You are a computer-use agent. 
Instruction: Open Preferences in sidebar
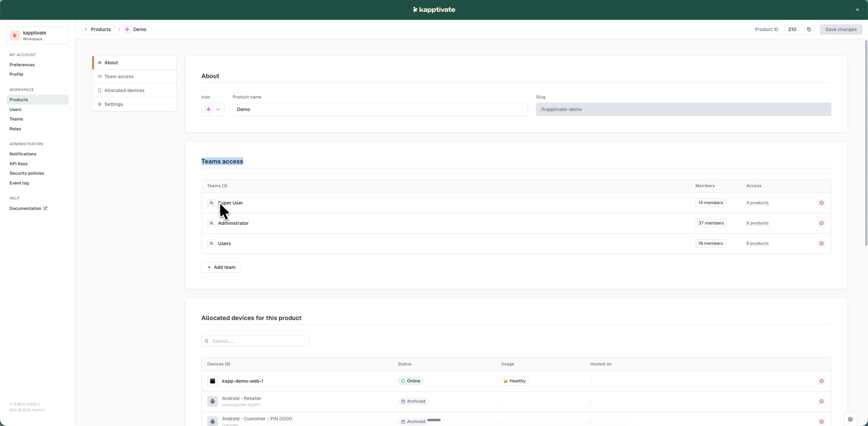pyautogui.click(x=22, y=65)
